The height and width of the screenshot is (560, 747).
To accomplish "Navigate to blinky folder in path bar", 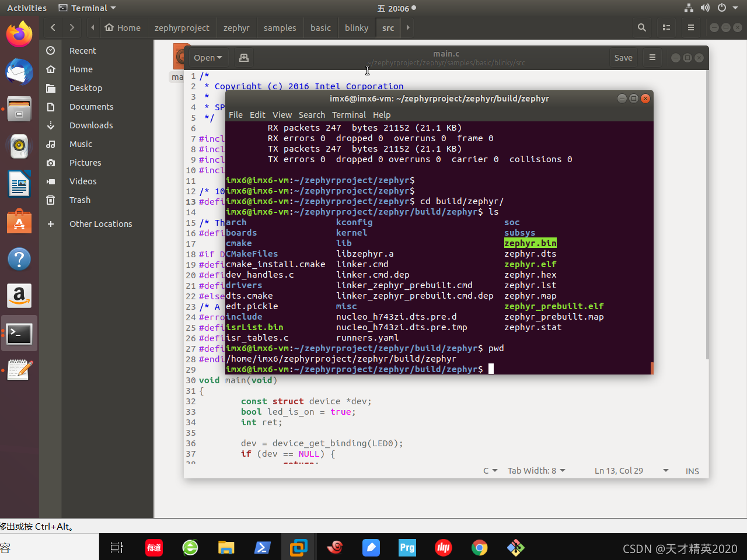I will 357,27.
